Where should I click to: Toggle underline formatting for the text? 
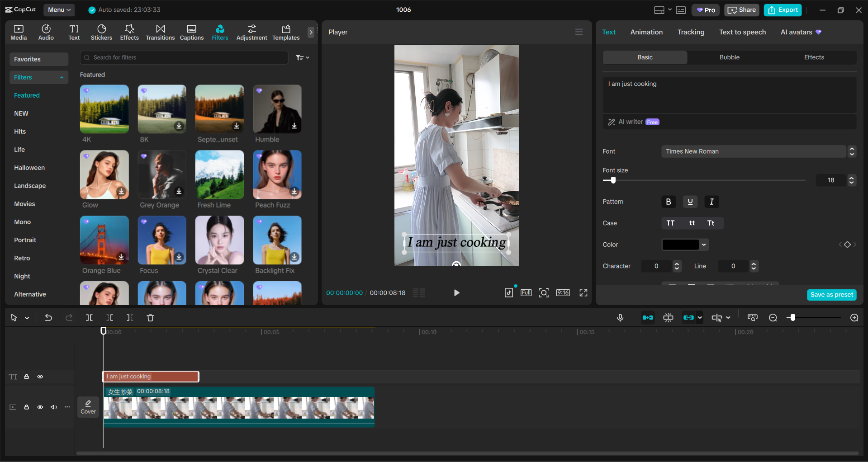point(690,202)
